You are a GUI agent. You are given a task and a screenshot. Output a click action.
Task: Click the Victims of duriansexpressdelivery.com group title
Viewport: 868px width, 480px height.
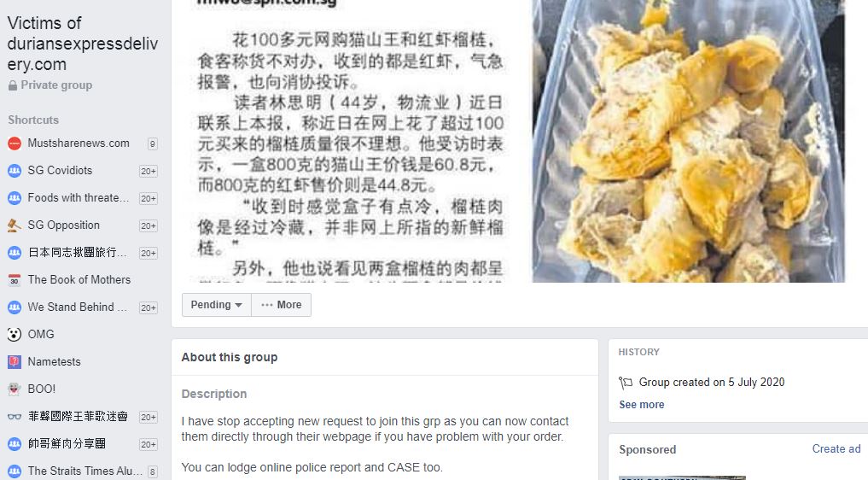tap(83, 44)
